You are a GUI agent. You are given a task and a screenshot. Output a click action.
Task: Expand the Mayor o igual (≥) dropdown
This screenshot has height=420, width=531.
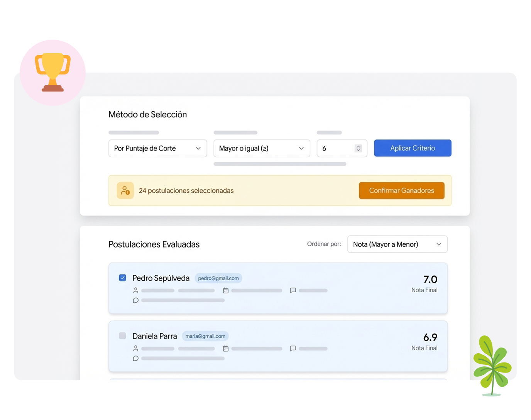(x=262, y=148)
